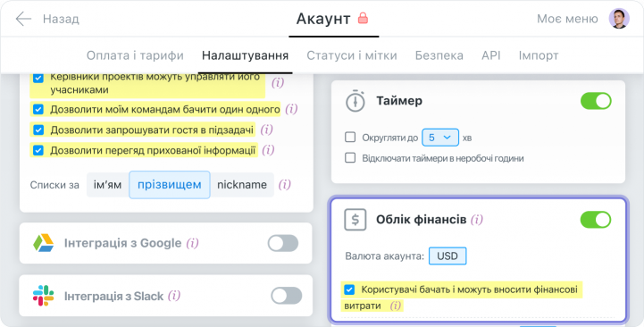644x327 pixels.
Task: Open info icon beside Інтеграція з Google
Action: (x=192, y=243)
